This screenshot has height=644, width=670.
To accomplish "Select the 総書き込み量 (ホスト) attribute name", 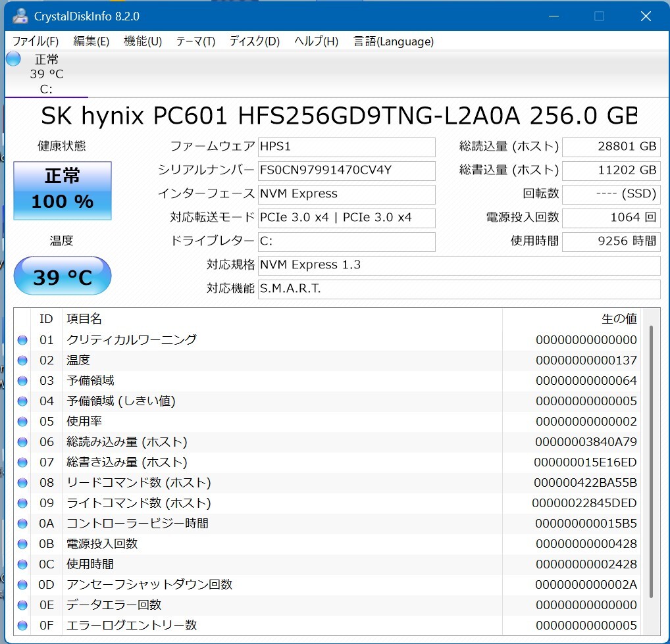I will pos(127,462).
